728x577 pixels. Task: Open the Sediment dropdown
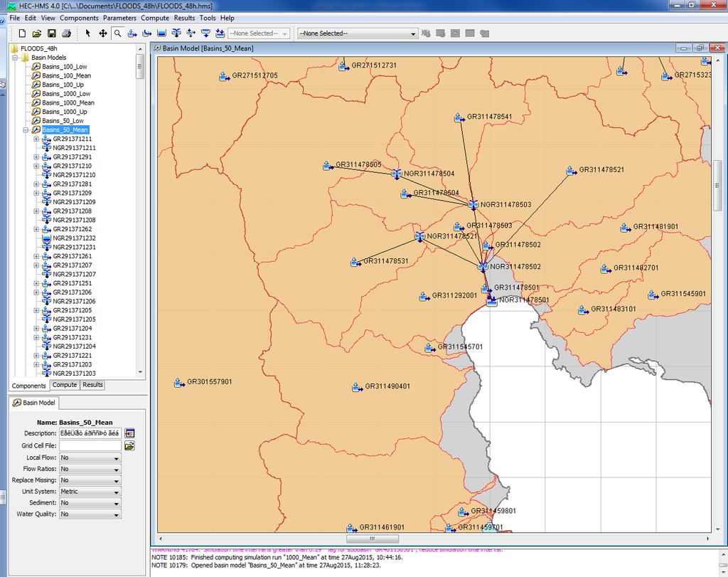coord(90,503)
